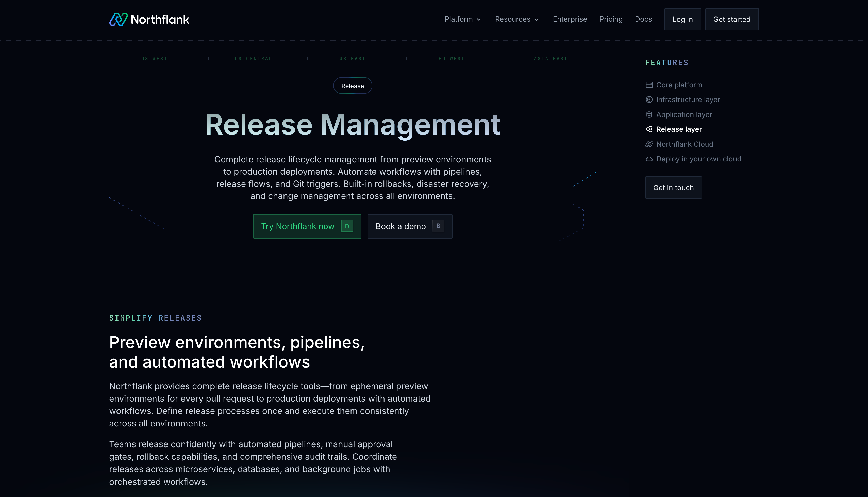Click the SIMPLIFY RELEASES section label
Image resolution: width=868 pixels, height=497 pixels.
pyautogui.click(x=155, y=318)
